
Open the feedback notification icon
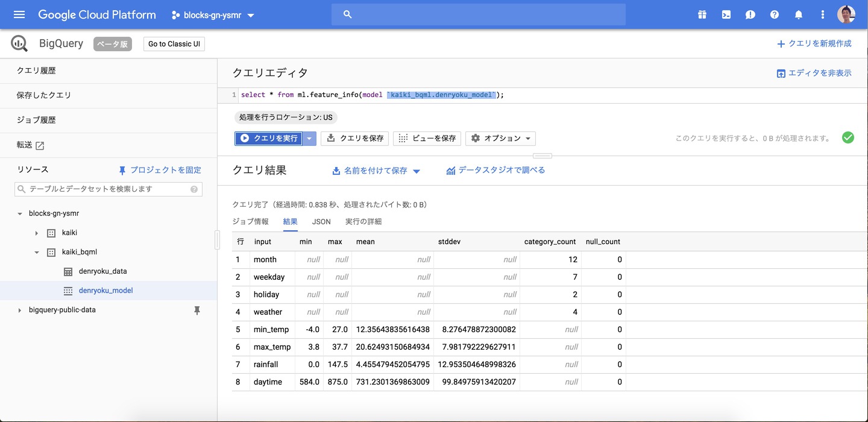750,14
